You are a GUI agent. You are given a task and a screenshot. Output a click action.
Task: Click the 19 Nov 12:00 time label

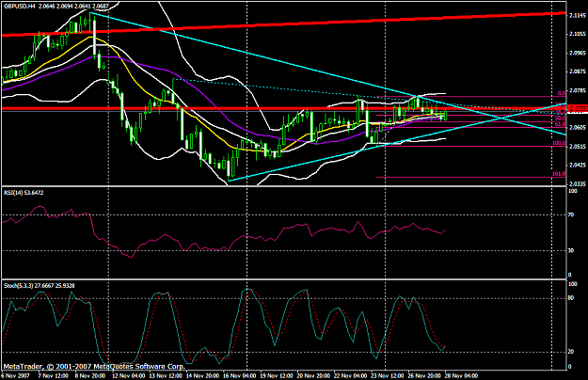click(277, 376)
